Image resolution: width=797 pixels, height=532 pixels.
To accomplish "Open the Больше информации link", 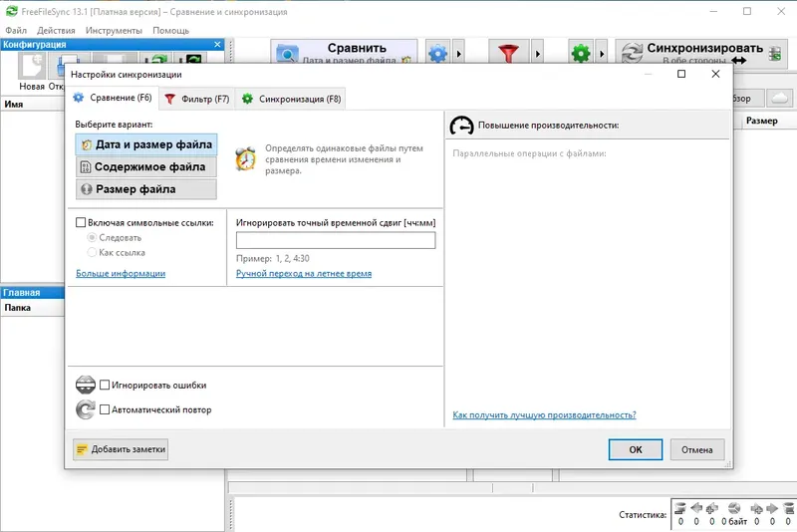I will [x=121, y=273].
